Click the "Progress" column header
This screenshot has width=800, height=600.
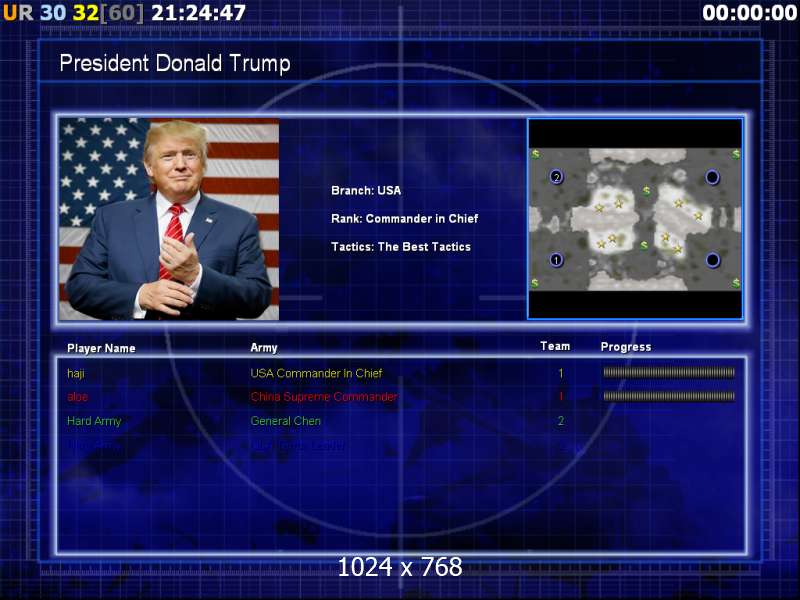click(626, 347)
